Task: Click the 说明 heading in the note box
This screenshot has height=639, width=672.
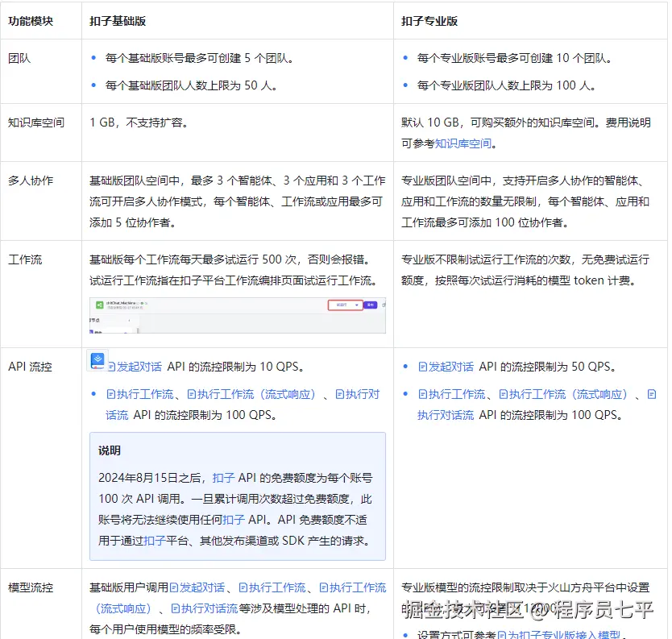Action: 110,450
